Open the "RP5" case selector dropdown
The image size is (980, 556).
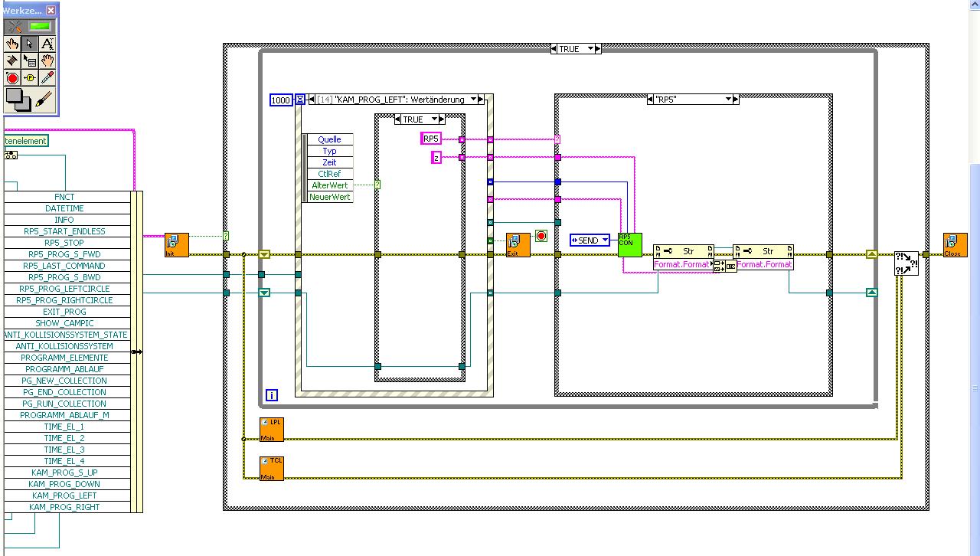point(727,100)
